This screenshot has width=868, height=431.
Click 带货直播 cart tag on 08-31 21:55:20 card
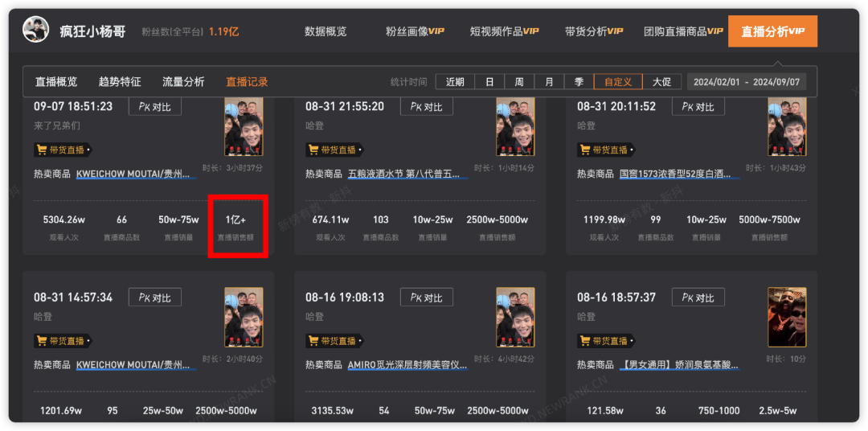coord(334,150)
